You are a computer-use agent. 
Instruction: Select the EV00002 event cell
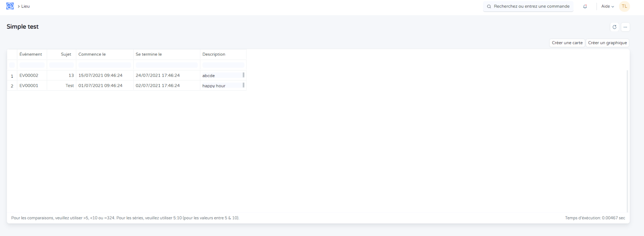29,75
